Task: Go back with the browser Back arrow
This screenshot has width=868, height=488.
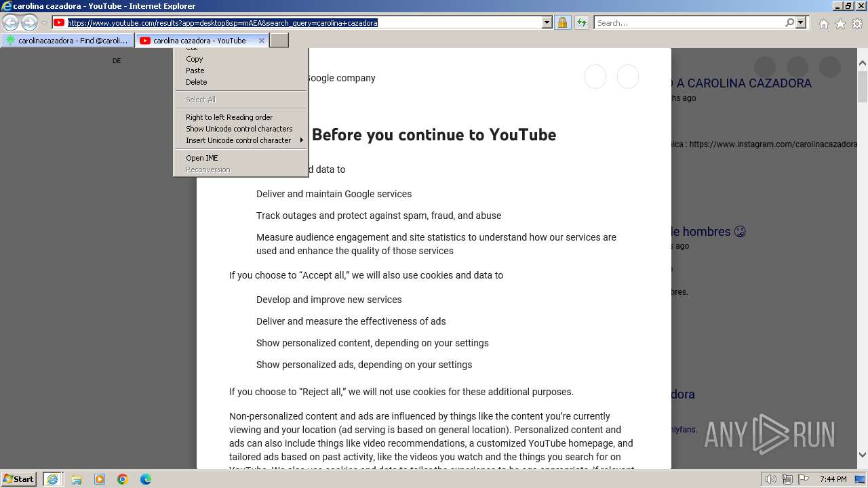Action: (10, 23)
